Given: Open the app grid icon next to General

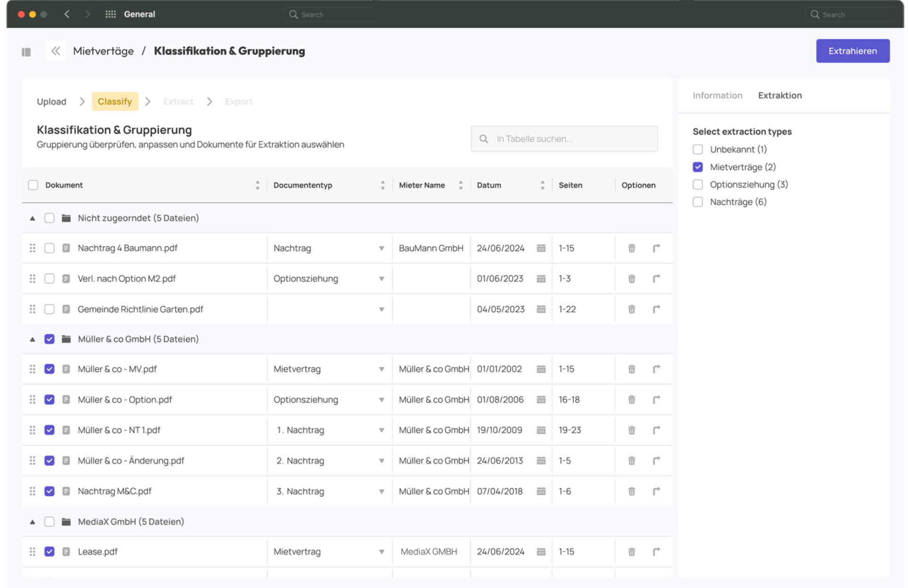Looking at the screenshot, I should click(111, 14).
